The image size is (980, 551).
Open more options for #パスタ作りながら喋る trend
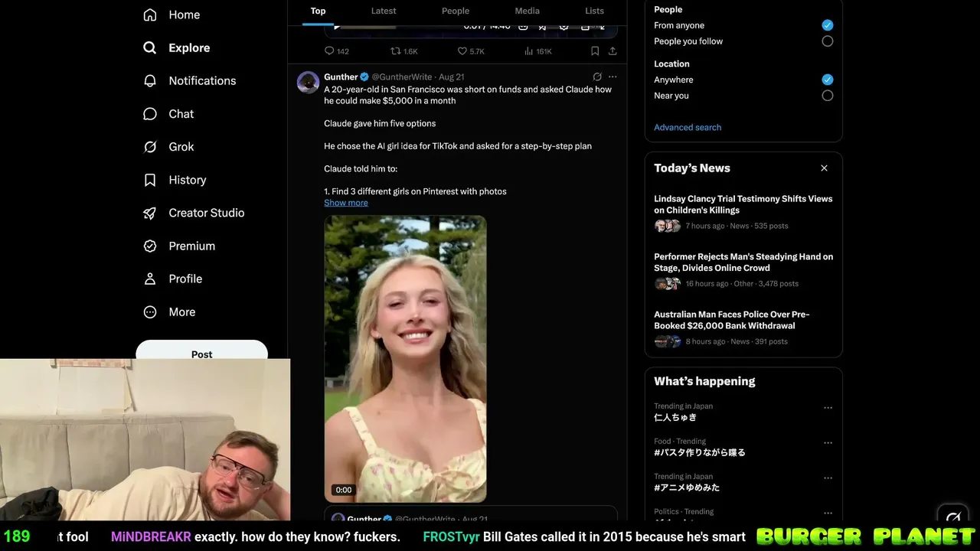828,443
